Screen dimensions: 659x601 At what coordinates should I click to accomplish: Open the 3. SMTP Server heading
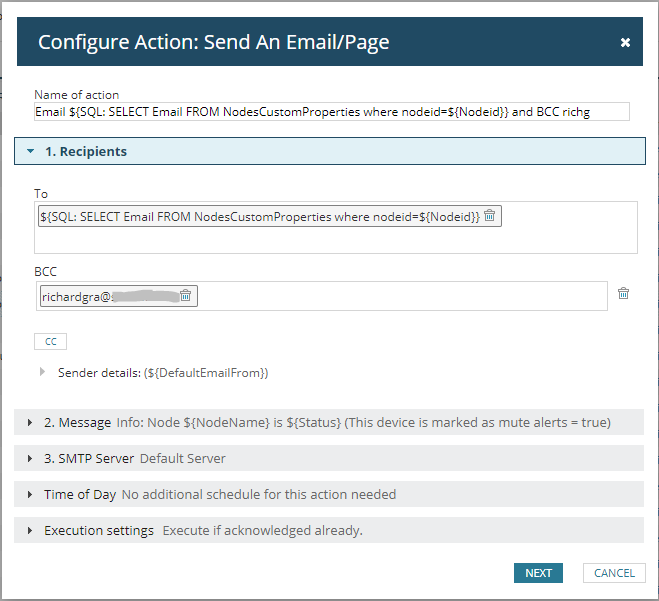(x=85, y=459)
